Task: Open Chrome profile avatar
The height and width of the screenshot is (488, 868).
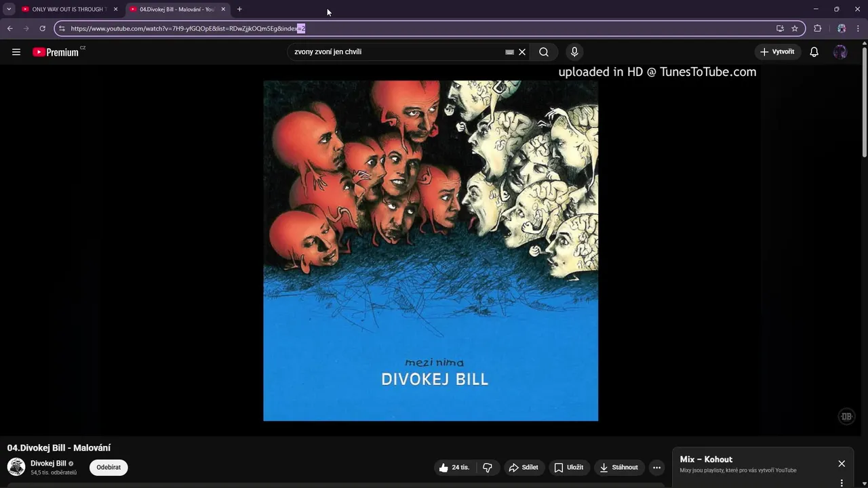Action: pos(842,28)
